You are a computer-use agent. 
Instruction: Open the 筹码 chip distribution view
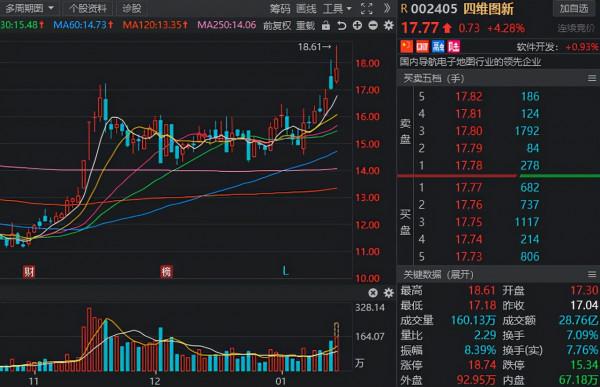tap(280, 8)
